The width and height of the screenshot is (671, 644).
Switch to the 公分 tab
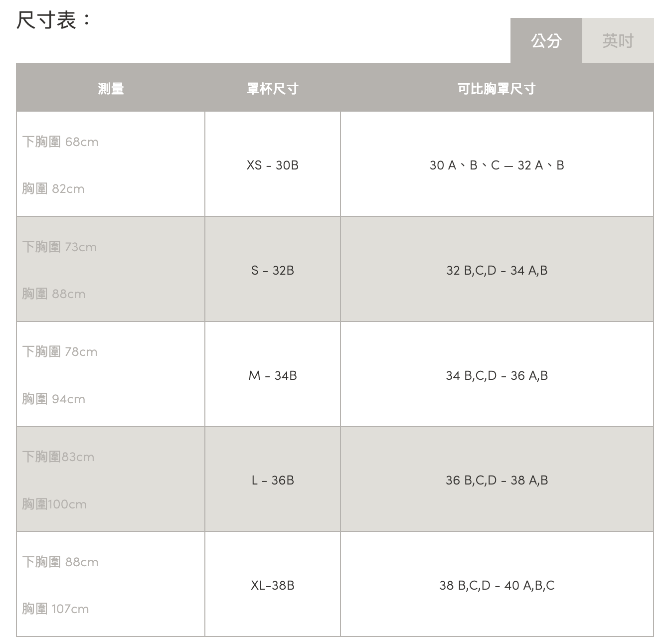coord(546,40)
